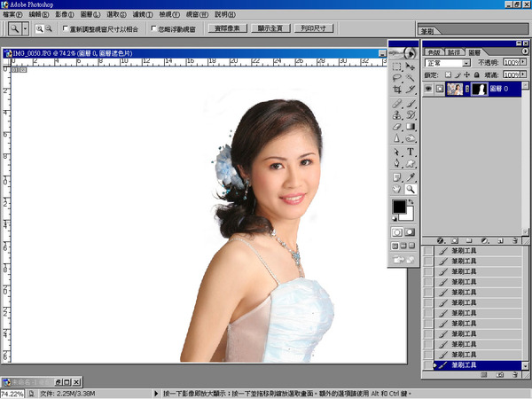532x399 pixels.
Task: Enable resize windows to fit checkbox
Action: pyautogui.click(x=66, y=28)
